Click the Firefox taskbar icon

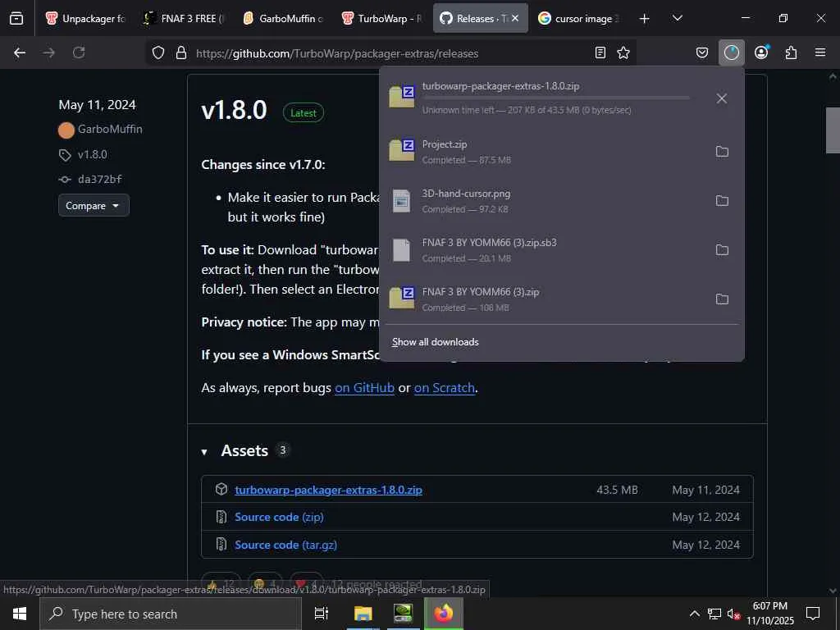(x=444, y=614)
